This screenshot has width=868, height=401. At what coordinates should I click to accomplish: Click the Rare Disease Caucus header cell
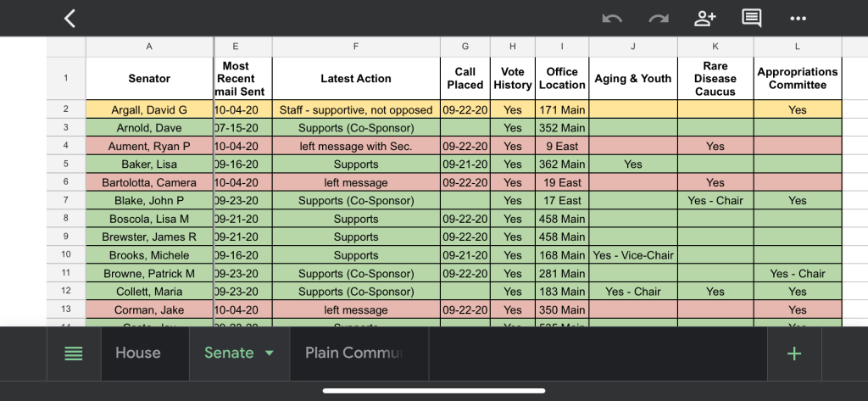[715, 79]
